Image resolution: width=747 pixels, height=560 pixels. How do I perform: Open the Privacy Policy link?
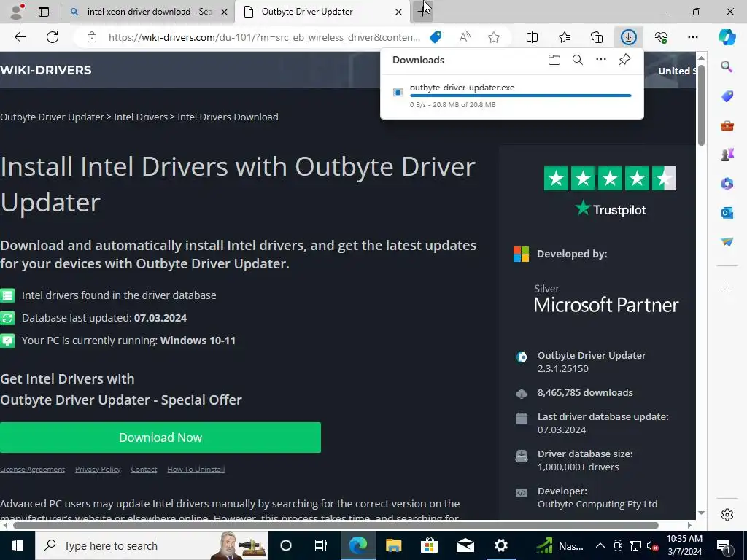[98, 470]
